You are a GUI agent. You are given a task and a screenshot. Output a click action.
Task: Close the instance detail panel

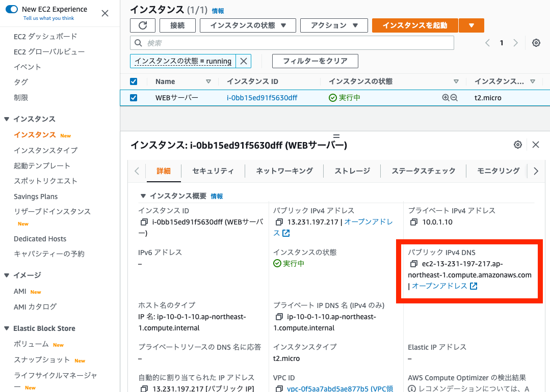click(536, 145)
